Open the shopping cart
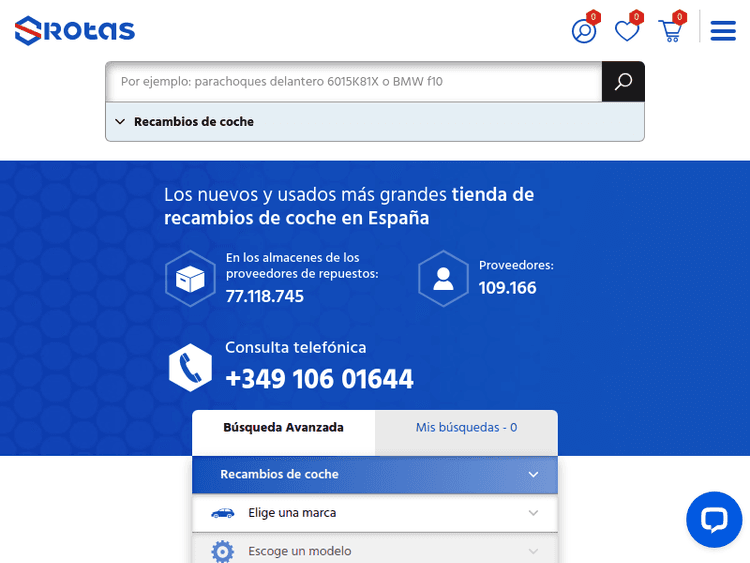The width and height of the screenshot is (750, 563). click(670, 31)
